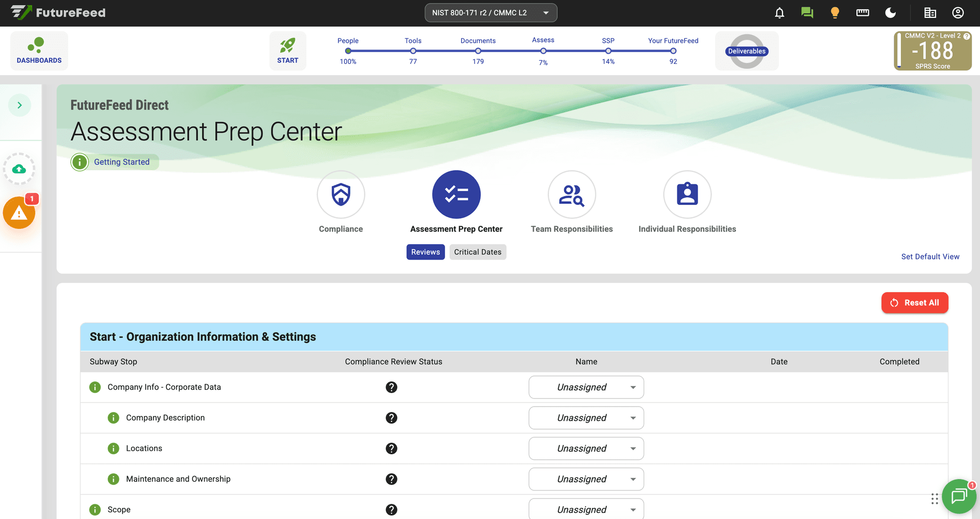Image resolution: width=980 pixels, height=519 pixels.
Task: Open the user account icon
Action: [958, 13]
